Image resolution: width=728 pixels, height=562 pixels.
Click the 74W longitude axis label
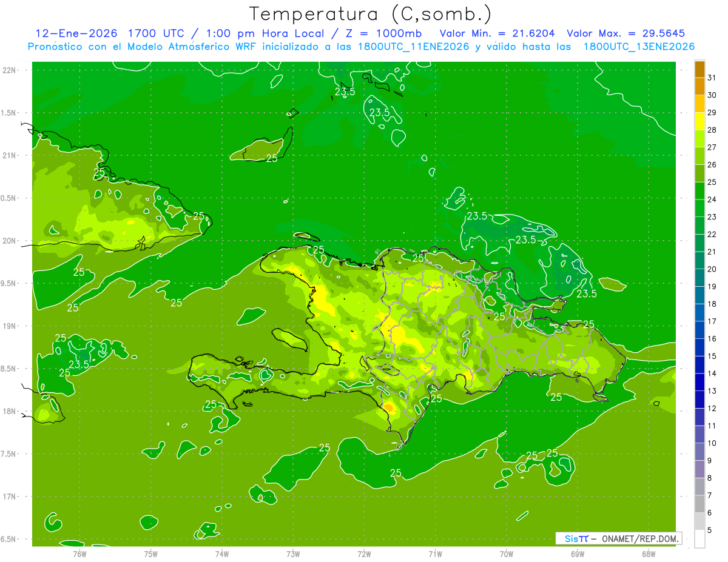(221, 554)
